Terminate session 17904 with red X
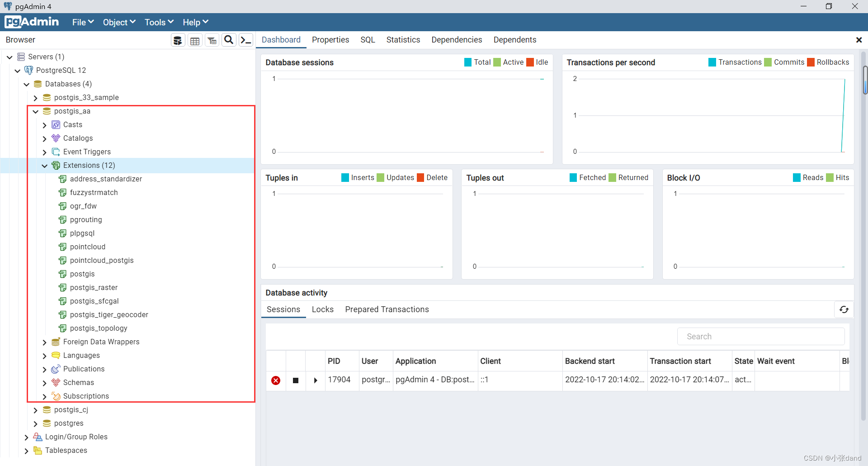Viewport: 868px width, 466px height. tap(276, 380)
